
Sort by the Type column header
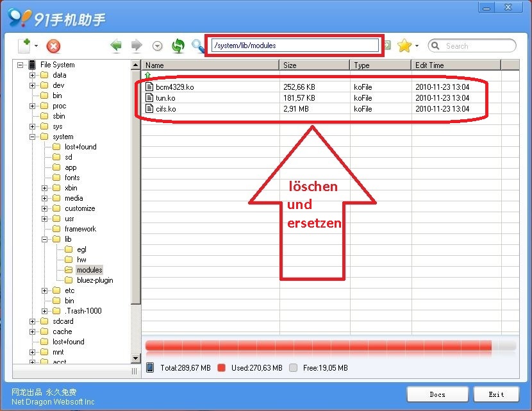point(380,65)
